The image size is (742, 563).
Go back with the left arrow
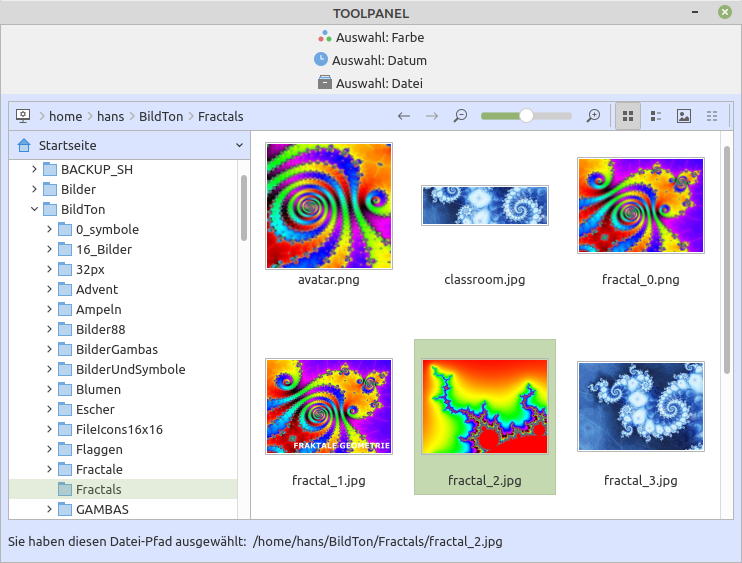(x=404, y=116)
